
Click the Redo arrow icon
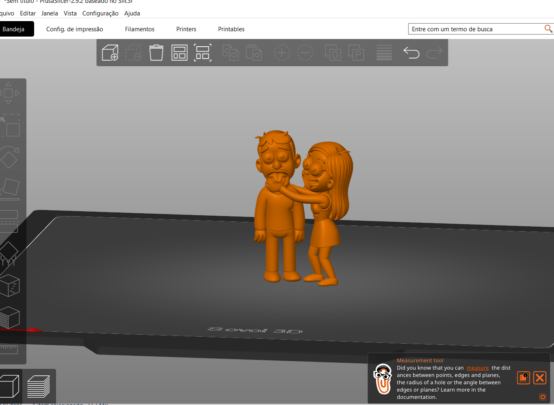435,53
